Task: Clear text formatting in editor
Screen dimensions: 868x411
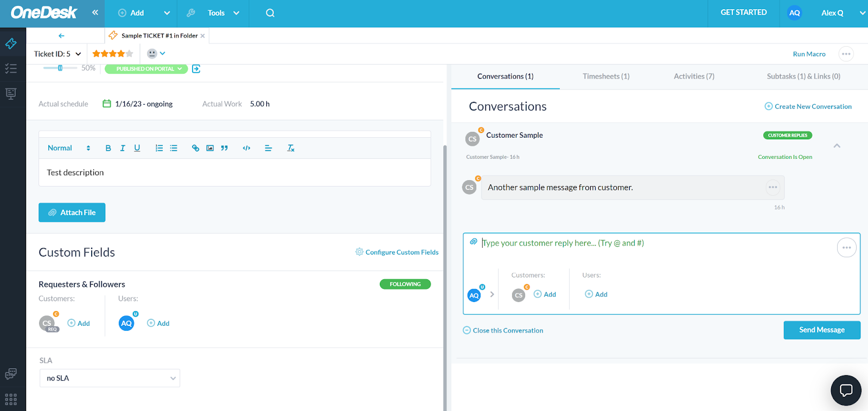Action: point(291,148)
